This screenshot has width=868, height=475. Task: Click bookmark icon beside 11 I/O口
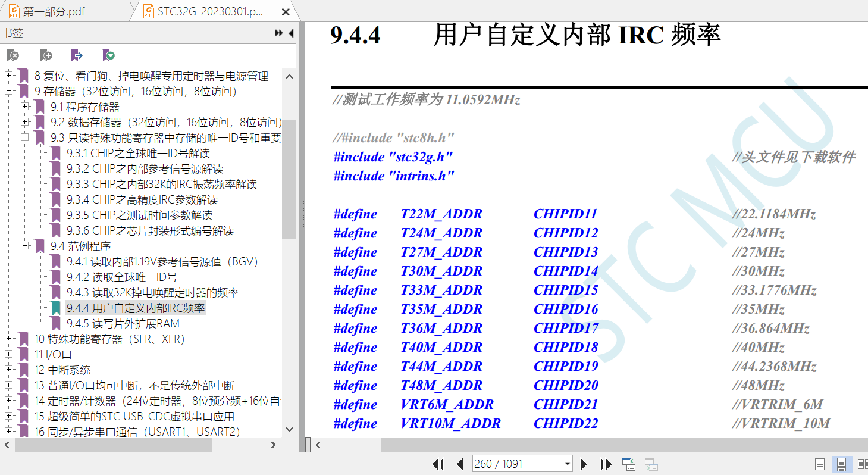pos(24,355)
